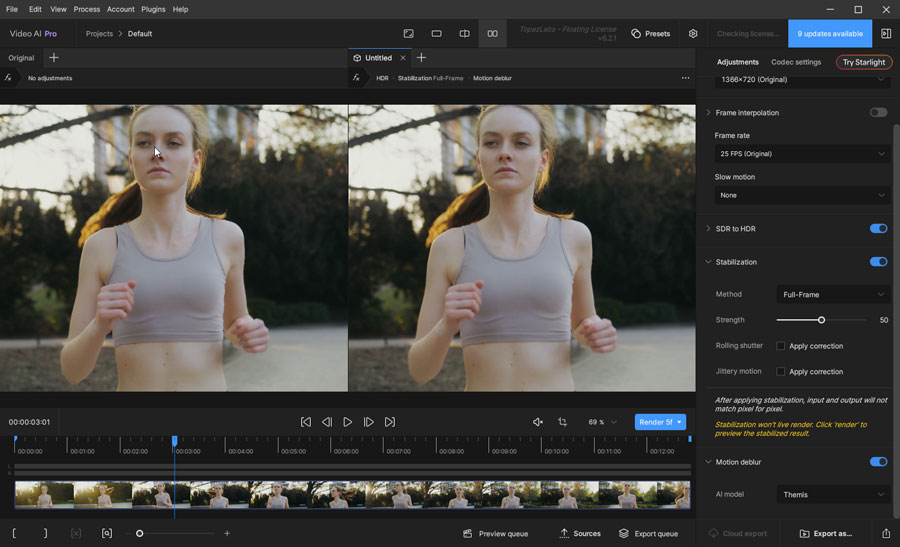
Task: Add a new tab next to Original
Action: 54,57
